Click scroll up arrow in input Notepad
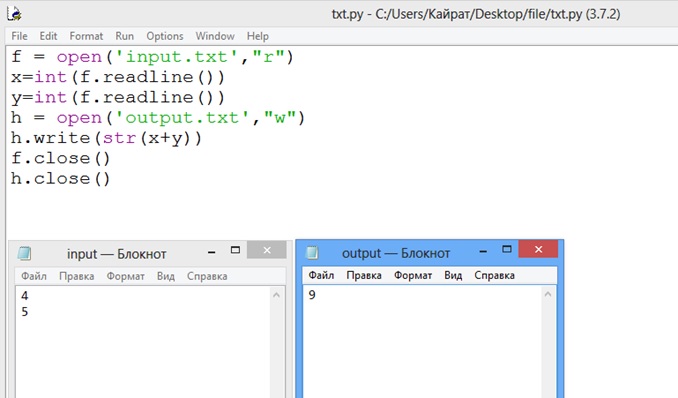The width and height of the screenshot is (678, 398). click(x=277, y=295)
